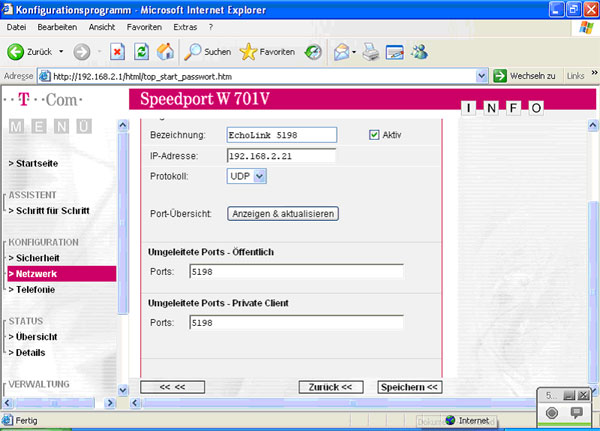This screenshot has width=600, height=431.
Task: Expand the Protokoll UDP dropdown
Action: [x=259, y=176]
